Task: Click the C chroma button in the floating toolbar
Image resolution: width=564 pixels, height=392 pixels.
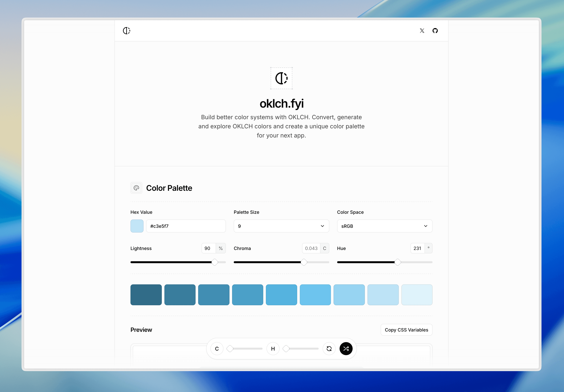Action: (217, 348)
